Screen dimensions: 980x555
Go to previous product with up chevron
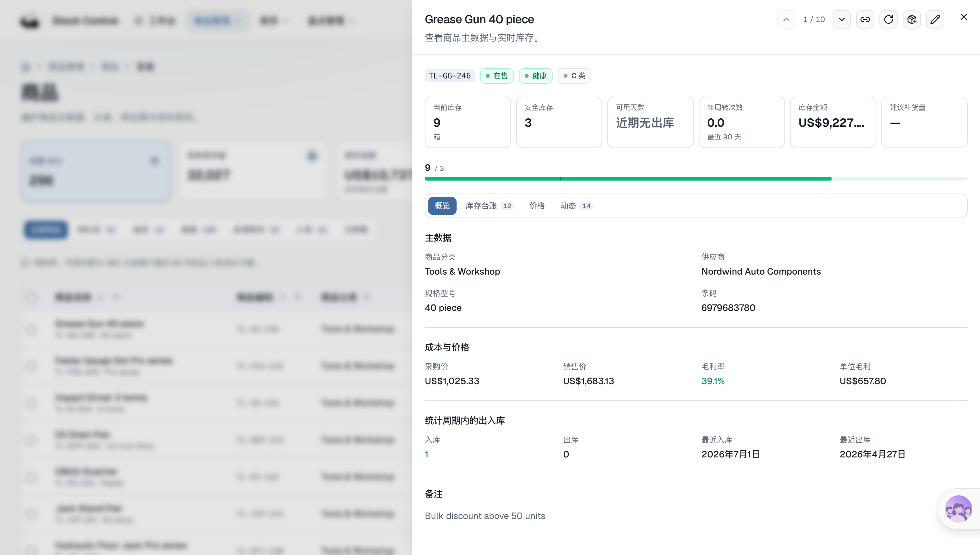coord(786,19)
